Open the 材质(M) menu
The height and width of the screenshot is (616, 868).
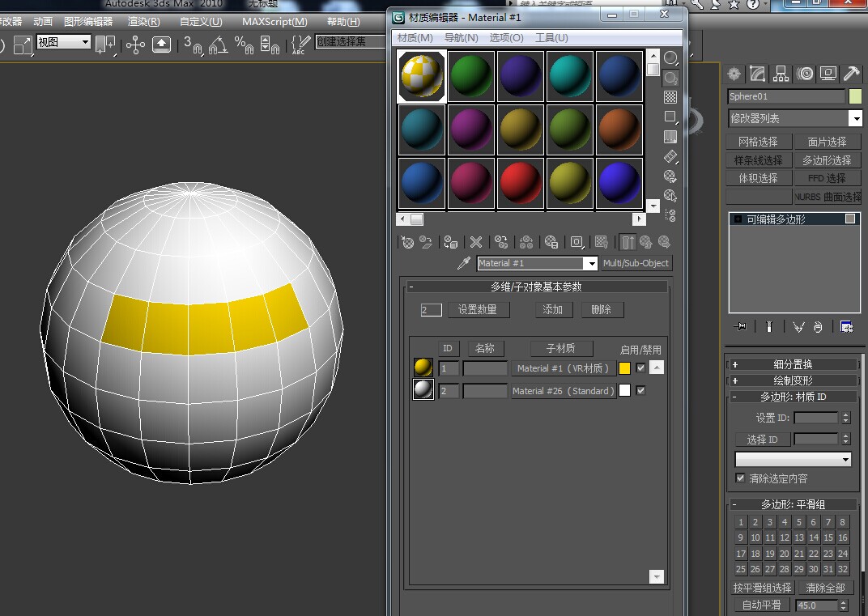(415, 36)
